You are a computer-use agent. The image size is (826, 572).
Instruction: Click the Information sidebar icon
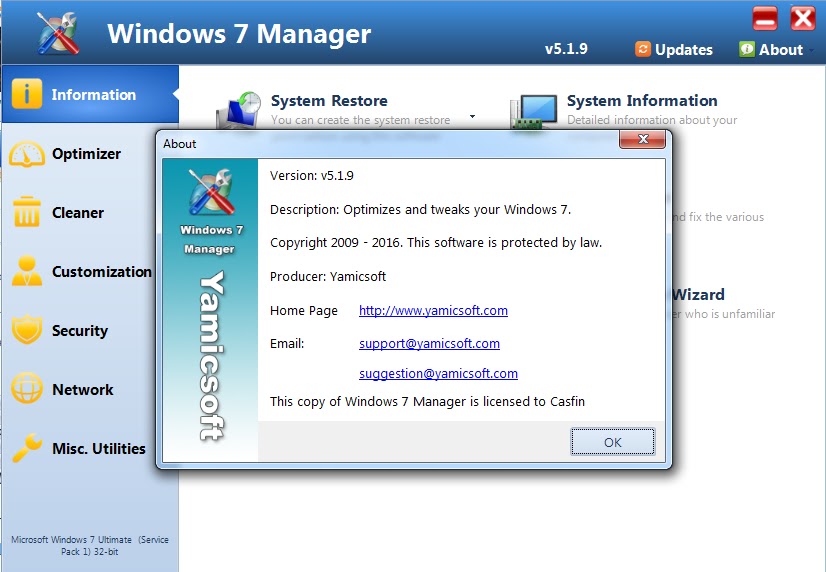tap(26, 94)
